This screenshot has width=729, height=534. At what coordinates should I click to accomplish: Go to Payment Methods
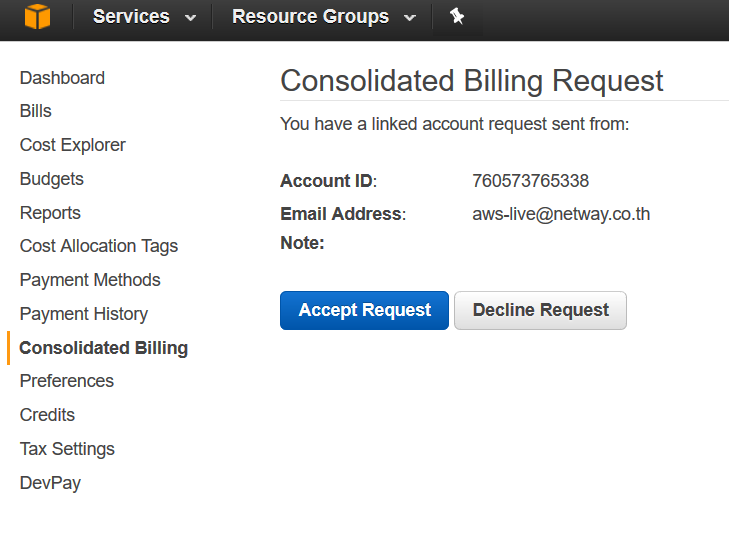coord(90,280)
